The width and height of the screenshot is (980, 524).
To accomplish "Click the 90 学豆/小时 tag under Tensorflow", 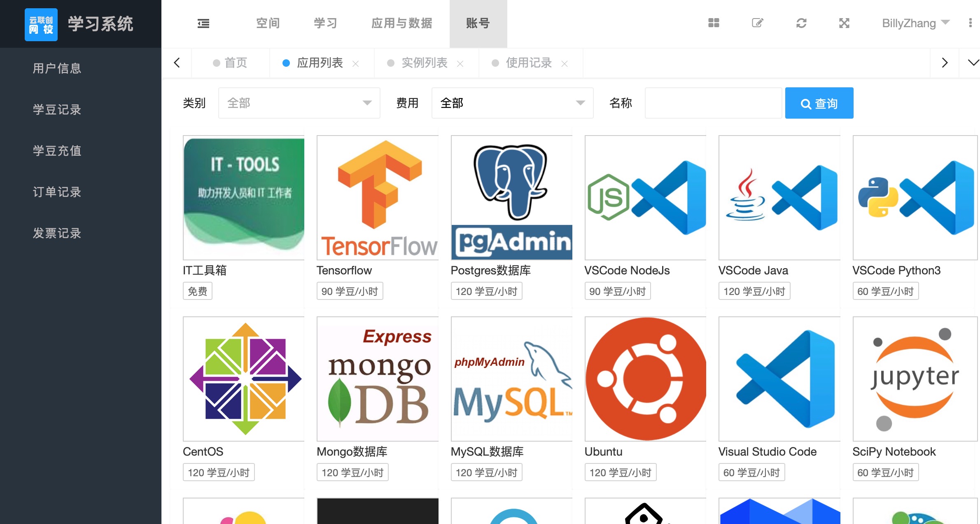I will pyautogui.click(x=350, y=291).
